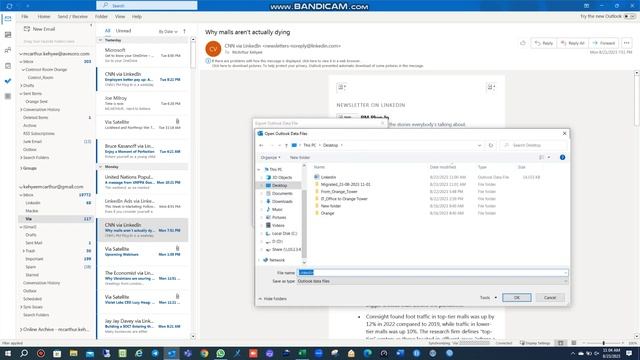Click Cancel in Open Outlook Data Files dialog

550,298
